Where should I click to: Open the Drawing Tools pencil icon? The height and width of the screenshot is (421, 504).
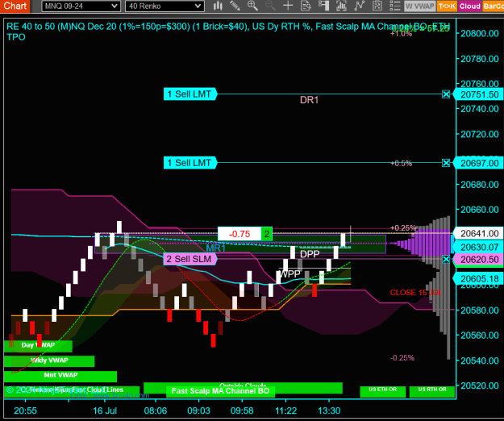(x=235, y=6)
